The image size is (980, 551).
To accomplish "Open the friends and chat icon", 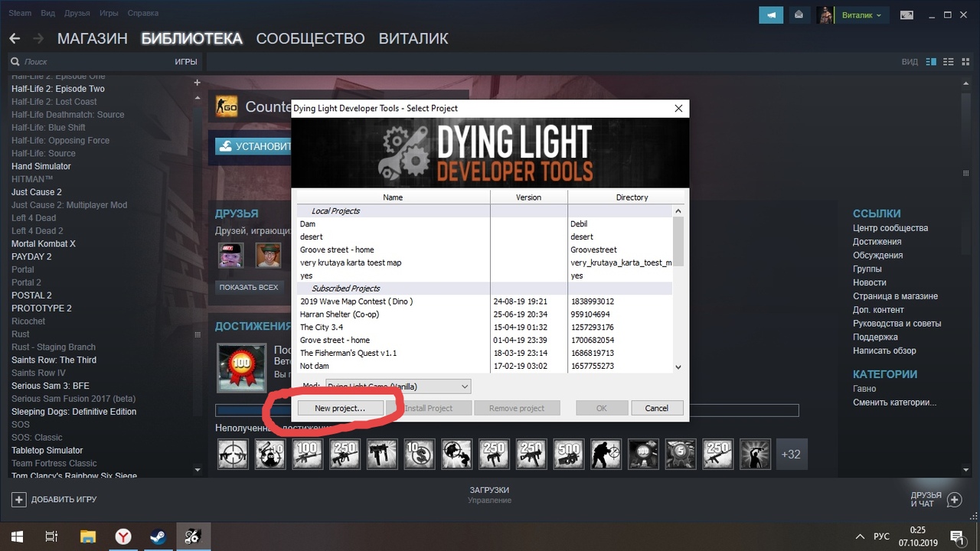I will click(x=954, y=500).
